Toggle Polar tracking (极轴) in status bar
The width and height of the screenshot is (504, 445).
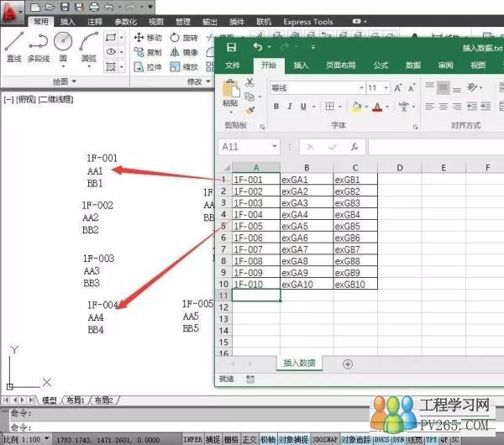[268, 439]
